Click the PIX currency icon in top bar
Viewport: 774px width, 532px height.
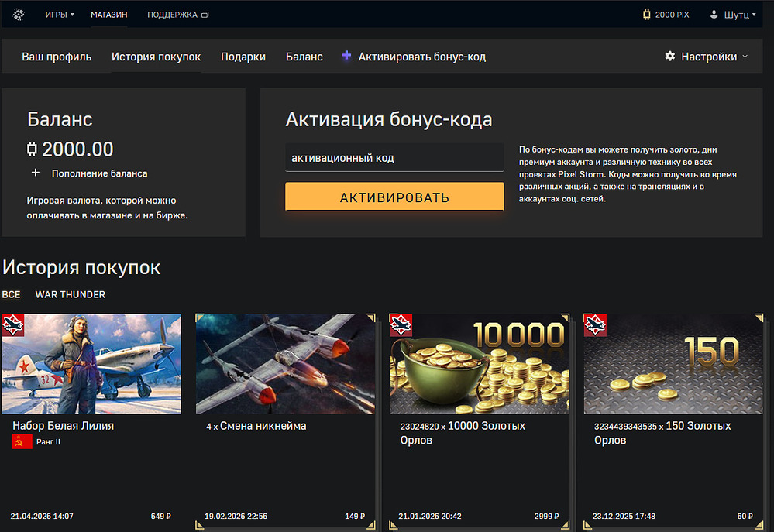tap(647, 15)
